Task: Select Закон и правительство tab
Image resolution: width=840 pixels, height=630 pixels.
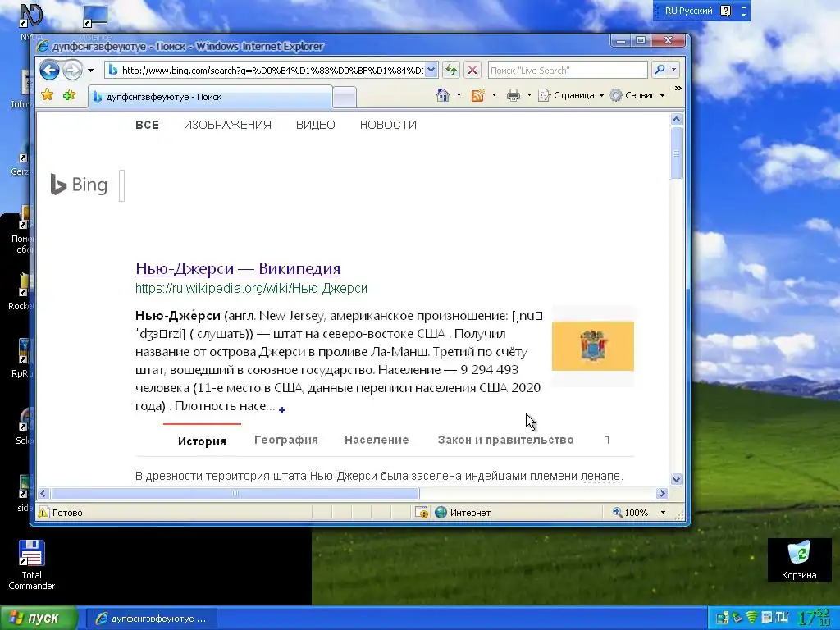Action: [505, 440]
